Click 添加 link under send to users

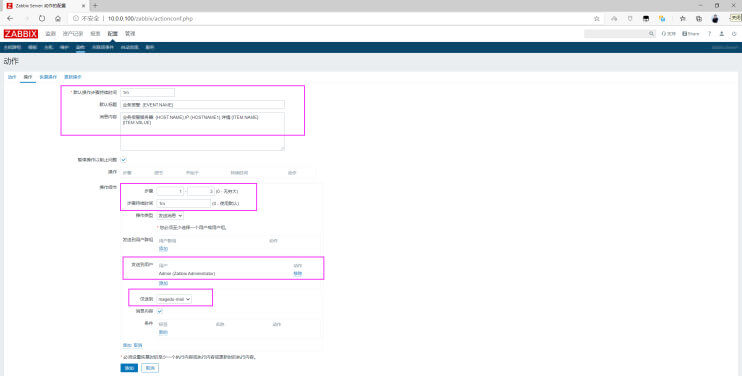163,283
